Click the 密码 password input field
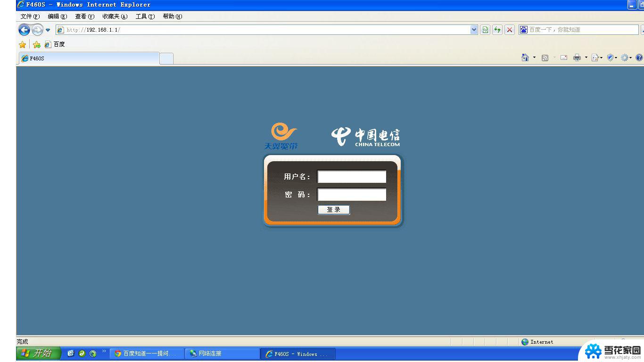The height and width of the screenshot is (362, 644). point(352,195)
